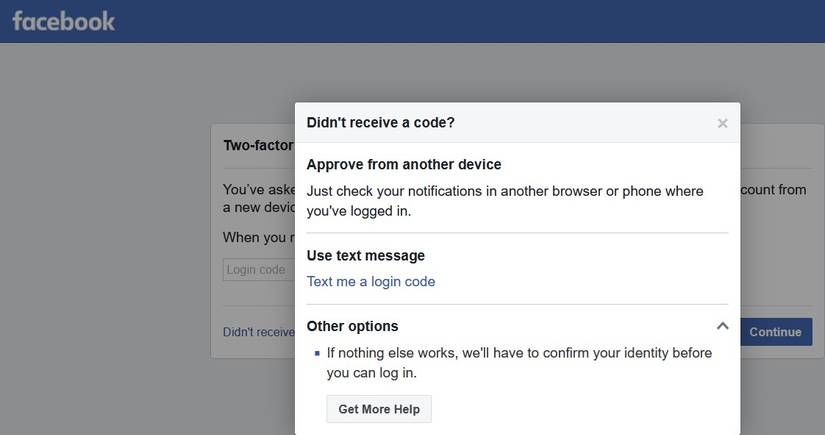The height and width of the screenshot is (435, 825).
Task: Click the "Two-factor" heading behind the dialog
Action: click(258, 145)
